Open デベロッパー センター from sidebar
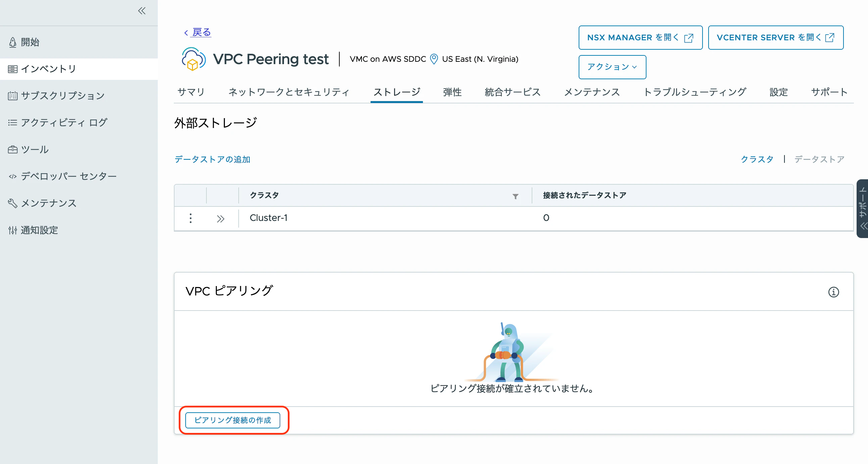The image size is (868, 464). click(x=68, y=176)
